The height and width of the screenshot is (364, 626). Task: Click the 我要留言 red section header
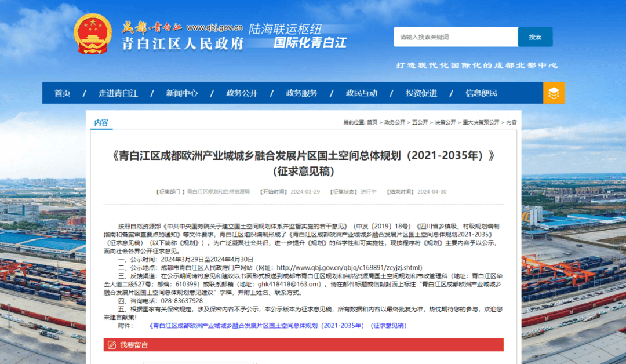pos(134,345)
